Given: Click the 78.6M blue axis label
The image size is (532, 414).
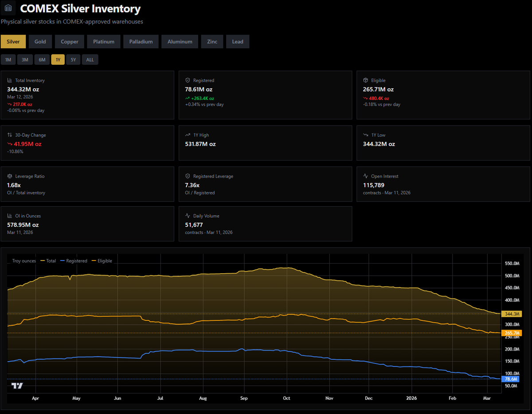Looking at the screenshot, I should tap(510, 379).
